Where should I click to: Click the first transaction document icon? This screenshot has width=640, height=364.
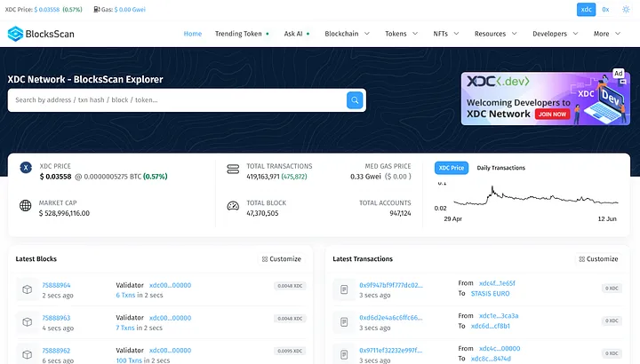344,289
